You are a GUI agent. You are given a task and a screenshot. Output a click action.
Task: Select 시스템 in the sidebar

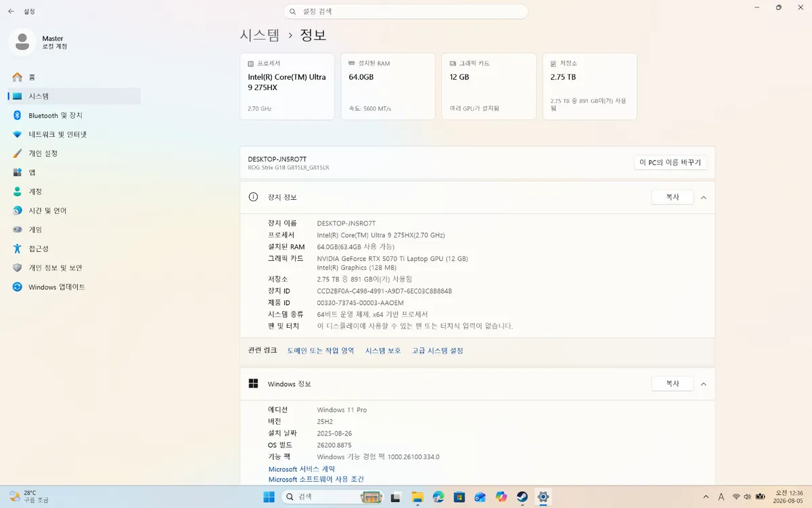tap(74, 96)
